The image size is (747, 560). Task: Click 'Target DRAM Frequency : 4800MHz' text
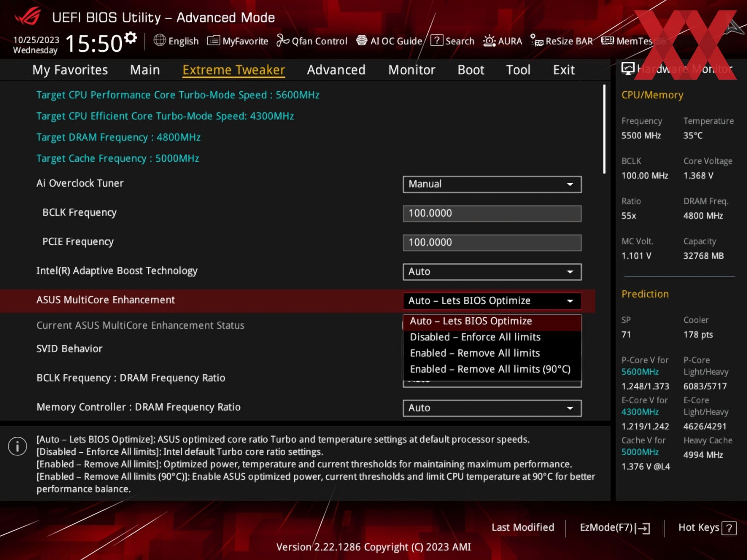(118, 137)
